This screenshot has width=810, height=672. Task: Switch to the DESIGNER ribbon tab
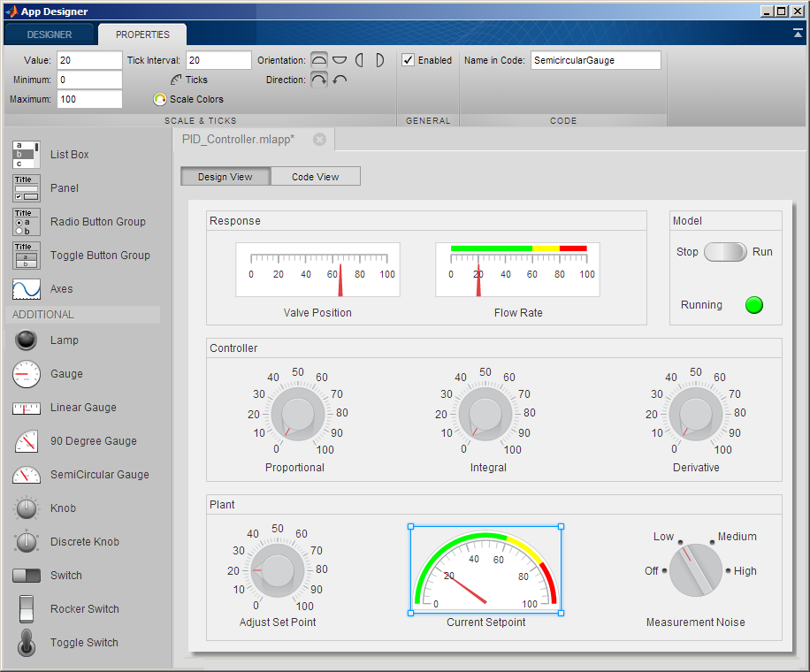click(x=49, y=34)
